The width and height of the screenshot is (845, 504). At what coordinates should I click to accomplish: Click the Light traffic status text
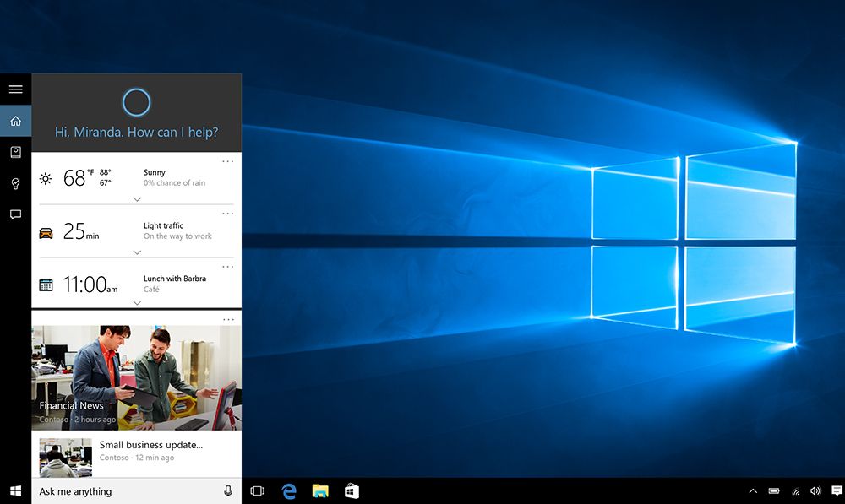tap(163, 225)
